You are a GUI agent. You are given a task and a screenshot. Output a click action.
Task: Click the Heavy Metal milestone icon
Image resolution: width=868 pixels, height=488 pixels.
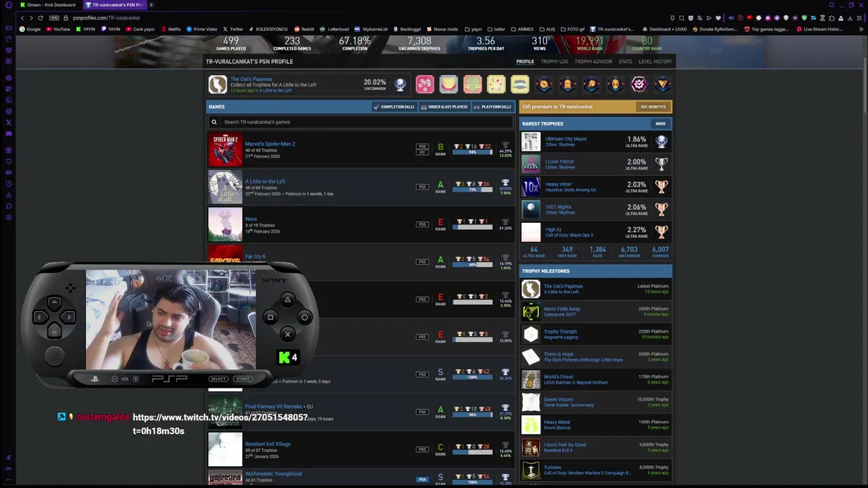531,425
